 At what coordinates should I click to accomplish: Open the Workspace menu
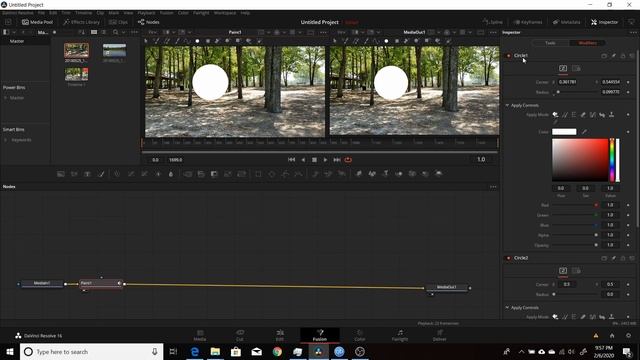coord(225,13)
